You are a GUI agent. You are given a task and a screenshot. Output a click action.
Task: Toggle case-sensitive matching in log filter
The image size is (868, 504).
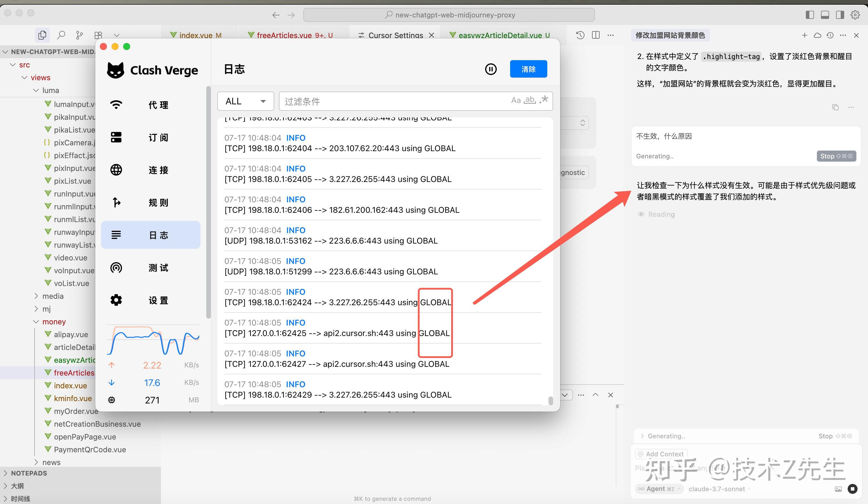coord(516,100)
